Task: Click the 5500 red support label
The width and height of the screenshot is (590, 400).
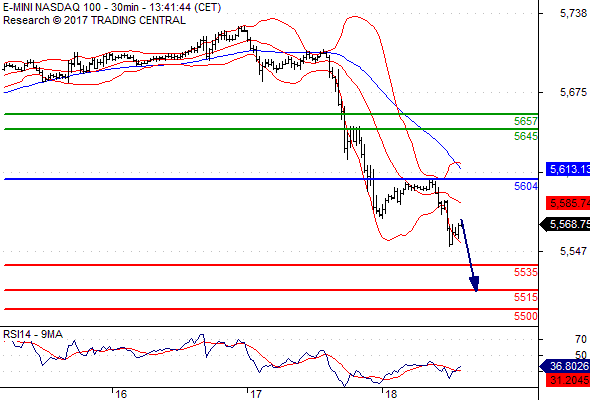Action: click(x=526, y=316)
